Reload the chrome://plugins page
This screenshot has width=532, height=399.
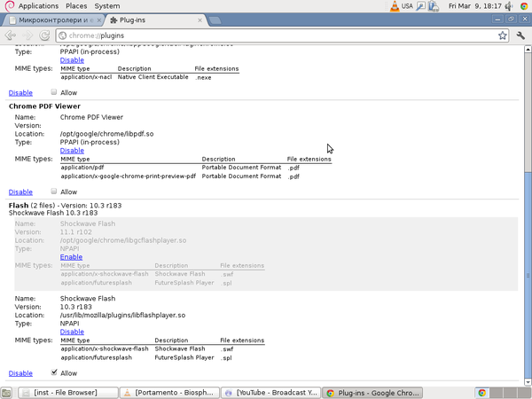[44, 35]
